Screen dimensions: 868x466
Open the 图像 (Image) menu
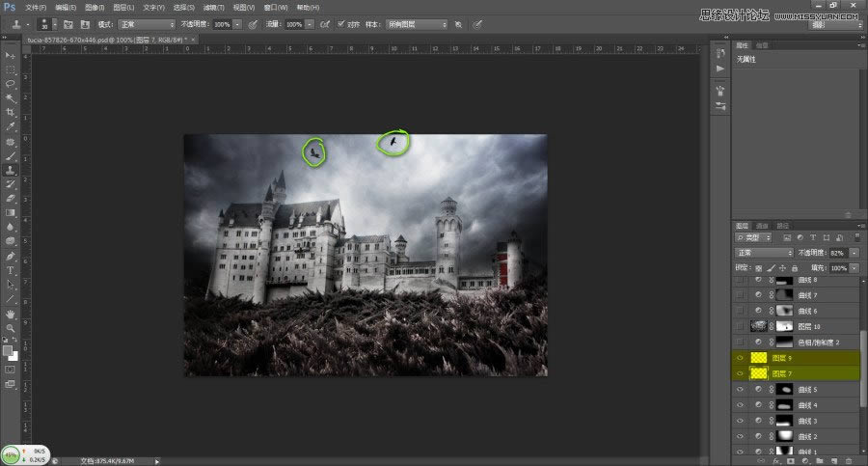click(x=94, y=7)
